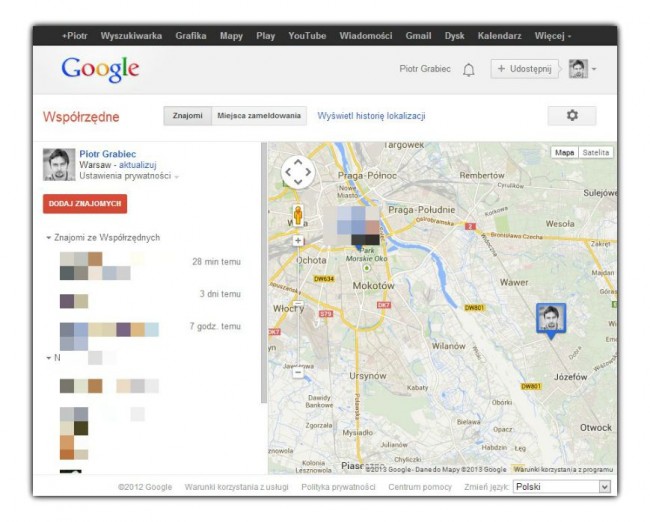Image resolution: width=650 pixels, height=522 pixels.
Task: Open Play in the top bar
Action: pos(266,36)
